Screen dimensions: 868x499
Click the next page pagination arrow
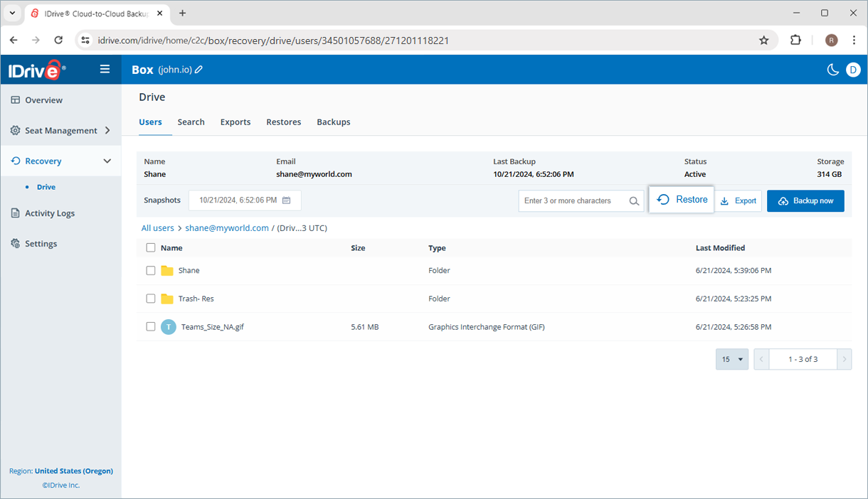pyautogui.click(x=845, y=359)
